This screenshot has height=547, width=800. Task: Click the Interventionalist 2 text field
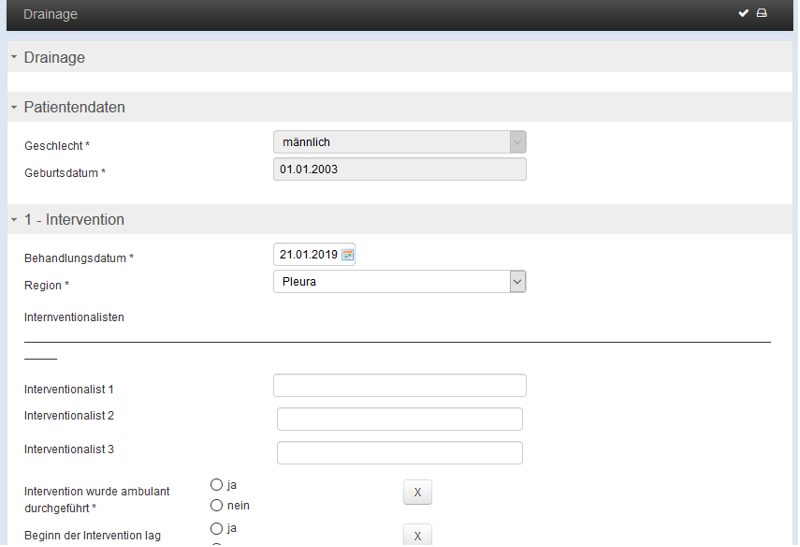coord(399,419)
